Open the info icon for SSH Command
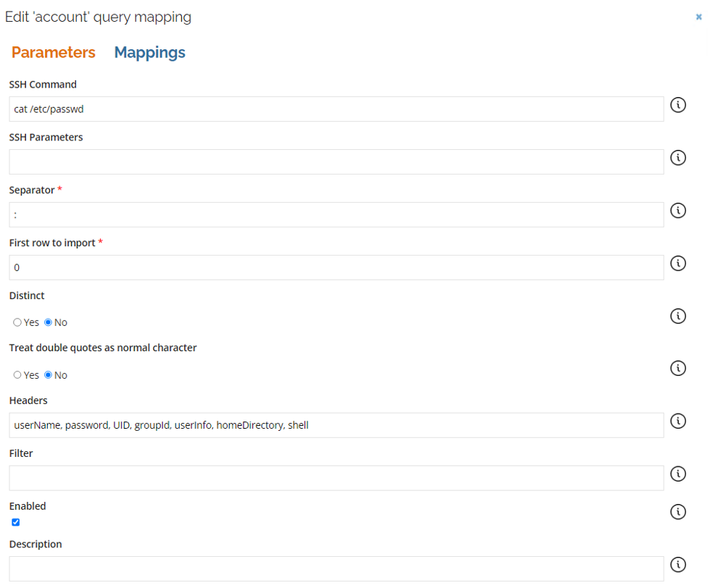 (678, 105)
